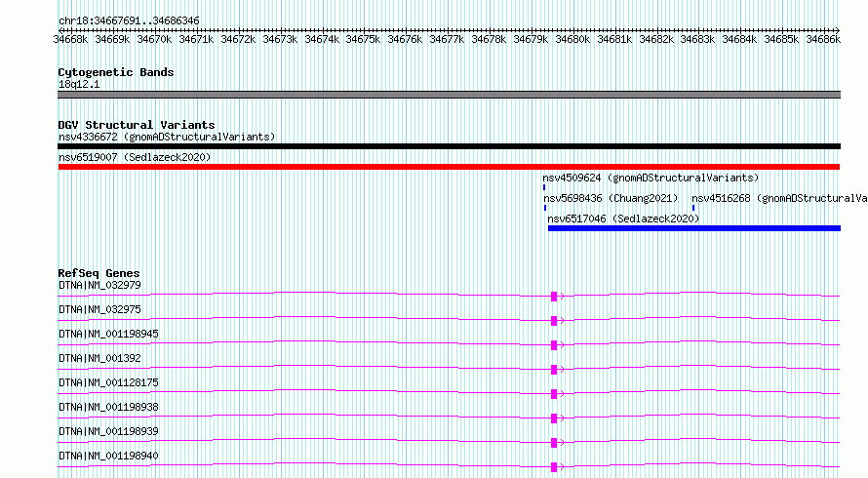868x478 pixels.
Task: Click the 34683k ruler tick label
Action: [697, 39]
